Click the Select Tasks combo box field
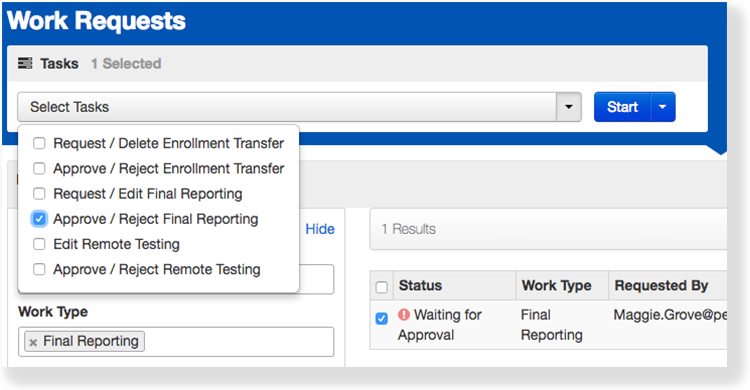This screenshot has height=390, width=750. coord(299,107)
